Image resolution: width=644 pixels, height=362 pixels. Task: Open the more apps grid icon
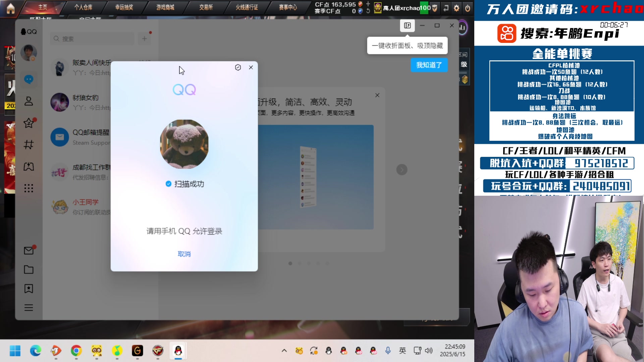click(x=29, y=188)
